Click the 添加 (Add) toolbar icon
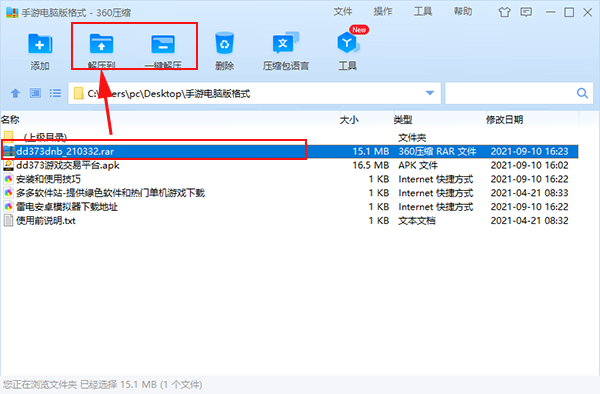Screen dimensions: 600x394 coord(40,44)
